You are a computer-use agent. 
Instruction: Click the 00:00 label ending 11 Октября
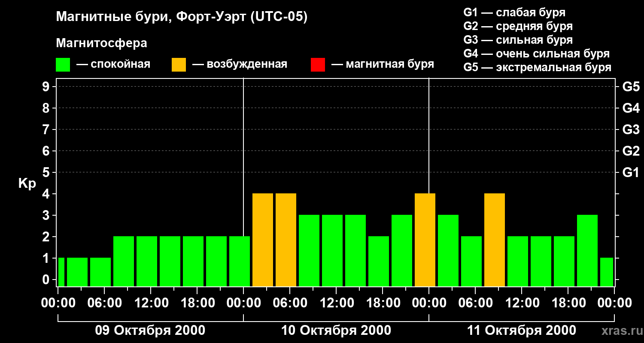coord(614,303)
